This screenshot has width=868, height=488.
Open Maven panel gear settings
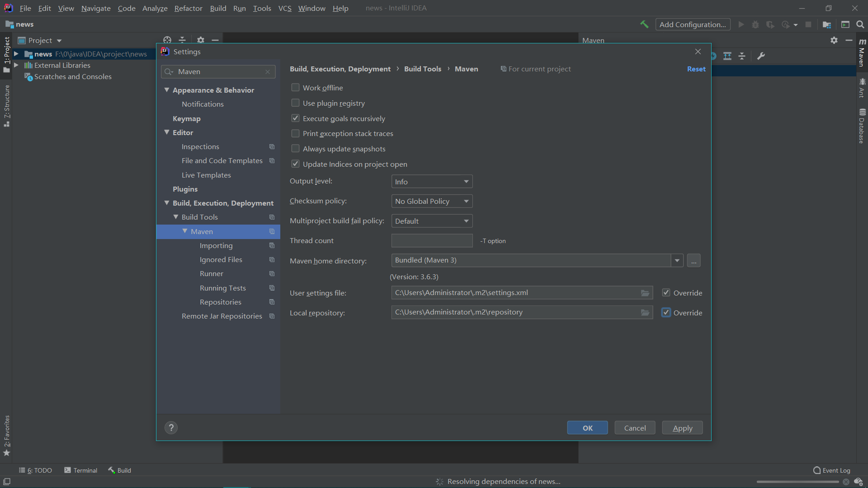pyautogui.click(x=834, y=40)
